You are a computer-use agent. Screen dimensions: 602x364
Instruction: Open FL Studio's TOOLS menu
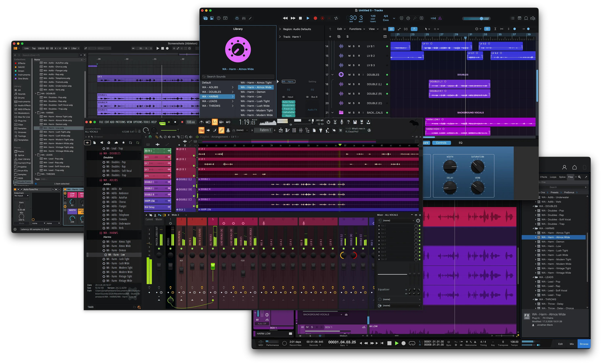[x=147, y=122]
